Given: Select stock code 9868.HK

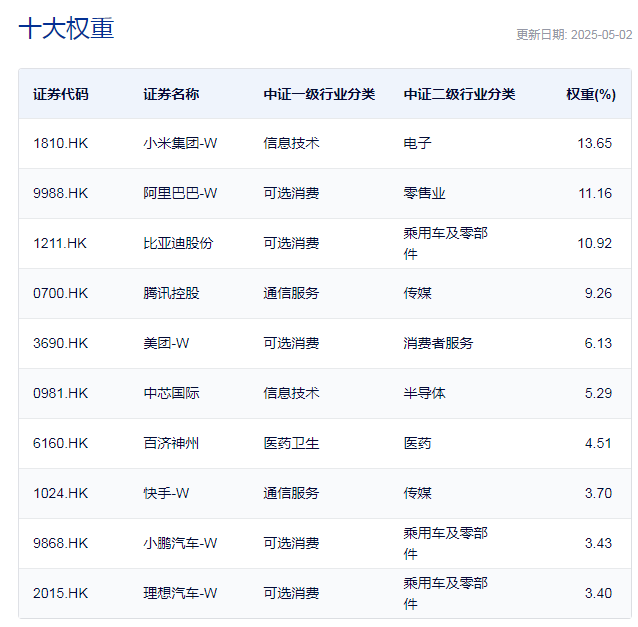Looking at the screenshot, I should (61, 544).
